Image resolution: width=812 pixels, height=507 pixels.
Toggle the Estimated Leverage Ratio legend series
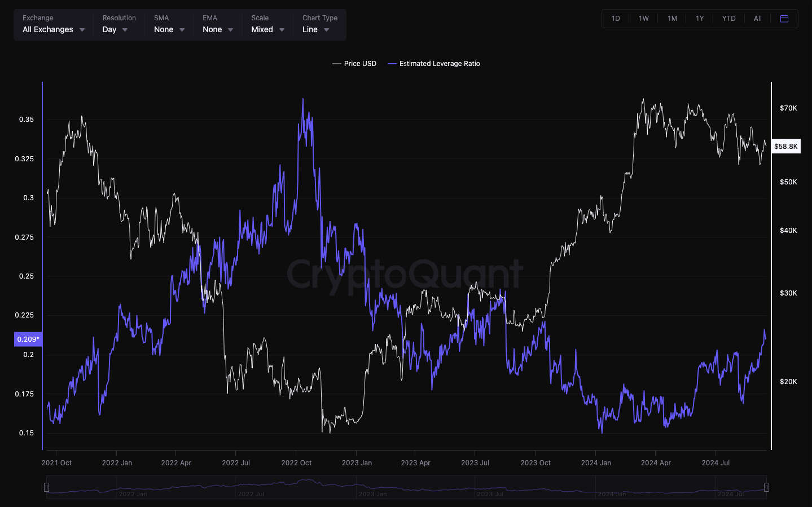point(434,64)
